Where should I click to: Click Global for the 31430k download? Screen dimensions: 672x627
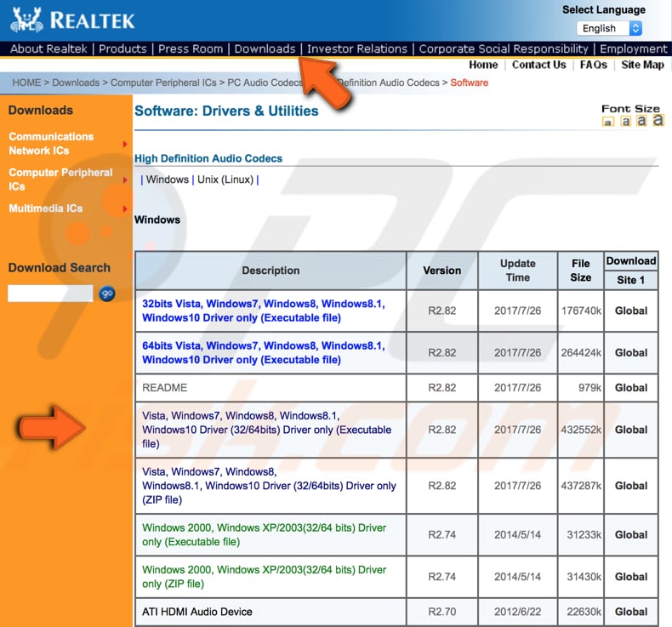point(631,577)
